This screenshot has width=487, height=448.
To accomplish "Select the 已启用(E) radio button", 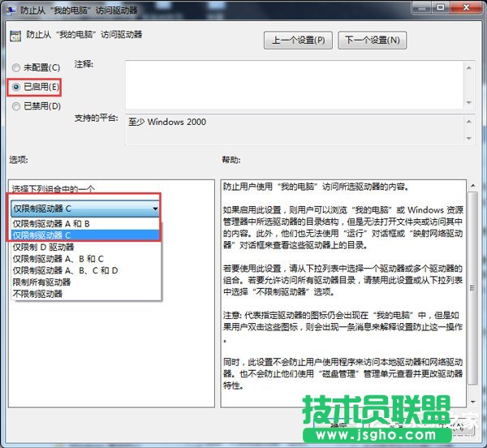I will (15, 86).
